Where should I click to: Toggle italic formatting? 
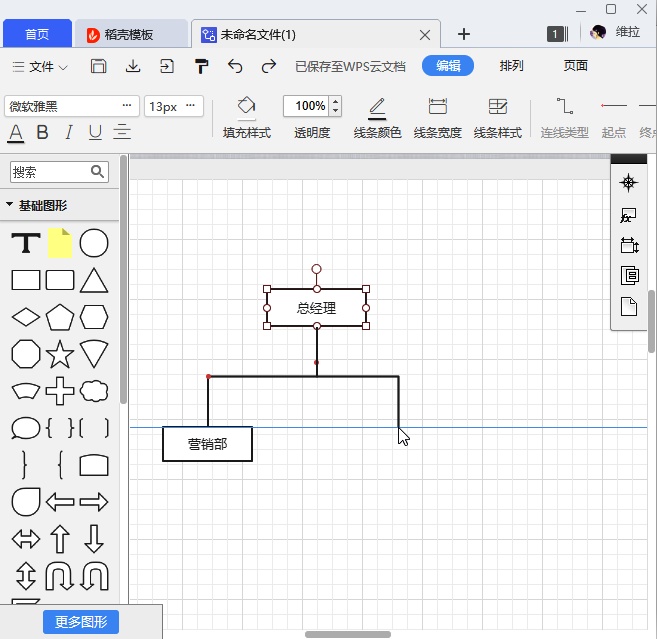point(69,132)
